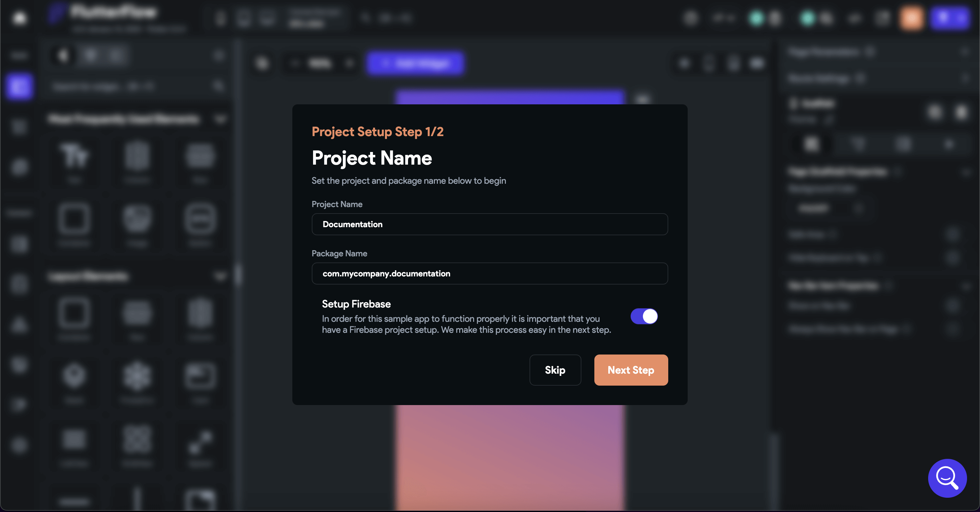Select the Project Name input field

pos(489,224)
